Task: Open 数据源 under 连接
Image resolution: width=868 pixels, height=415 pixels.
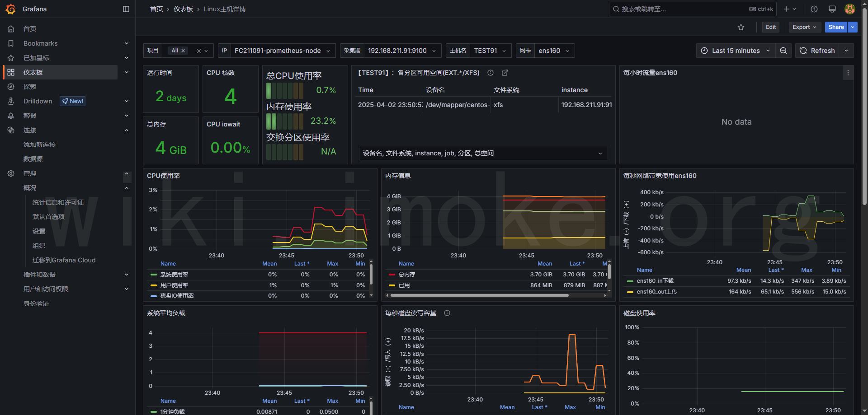Action: pyautogui.click(x=33, y=159)
